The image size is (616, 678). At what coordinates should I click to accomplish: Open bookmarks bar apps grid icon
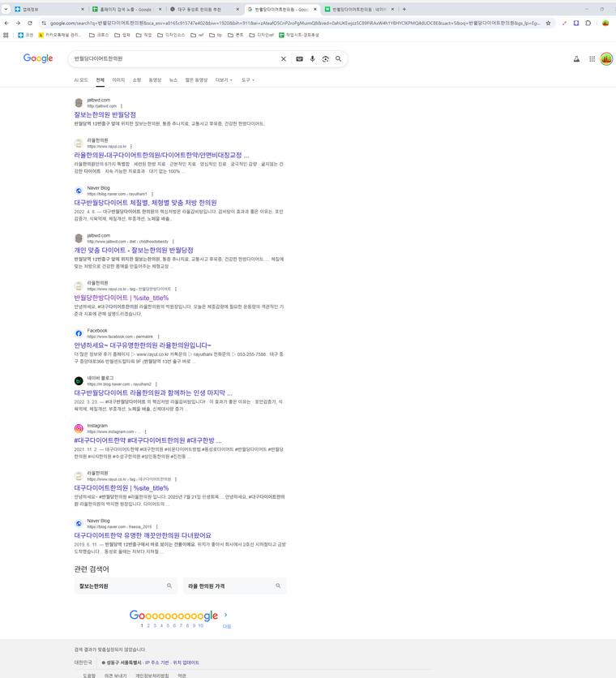(6, 35)
